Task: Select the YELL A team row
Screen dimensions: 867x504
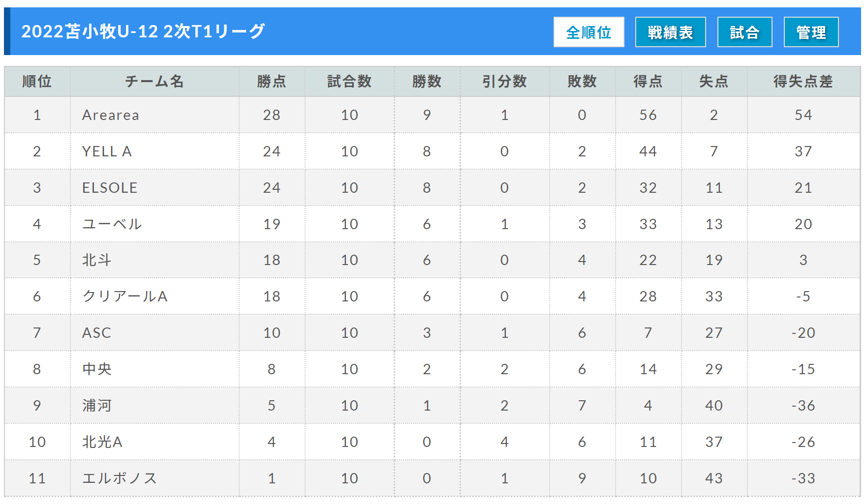Action: (433, 151)
